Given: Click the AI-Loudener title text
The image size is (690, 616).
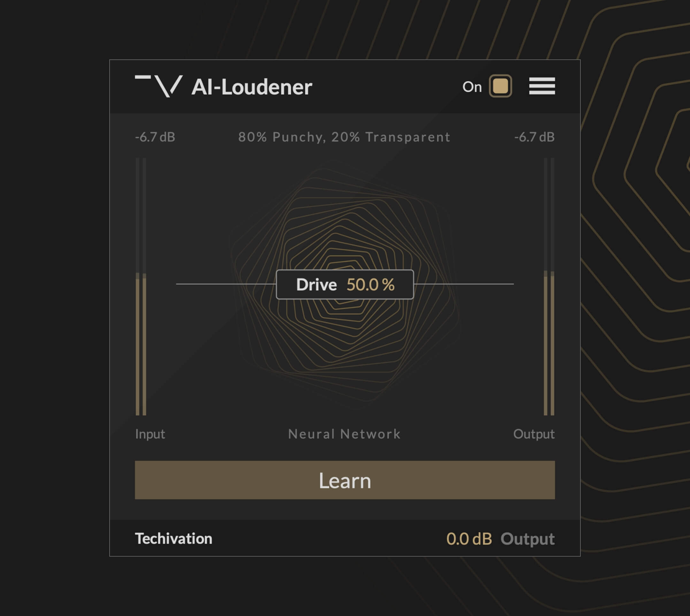Looking at the screenshot, I should tap(251, 87).
